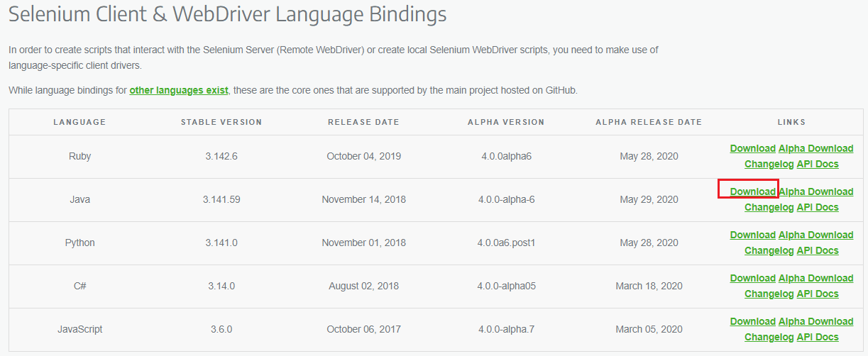Image resolution: width=868 pixels, height=356 pixels.
Task: Open the 'other languages exist' link
Action: coord(179,90)
